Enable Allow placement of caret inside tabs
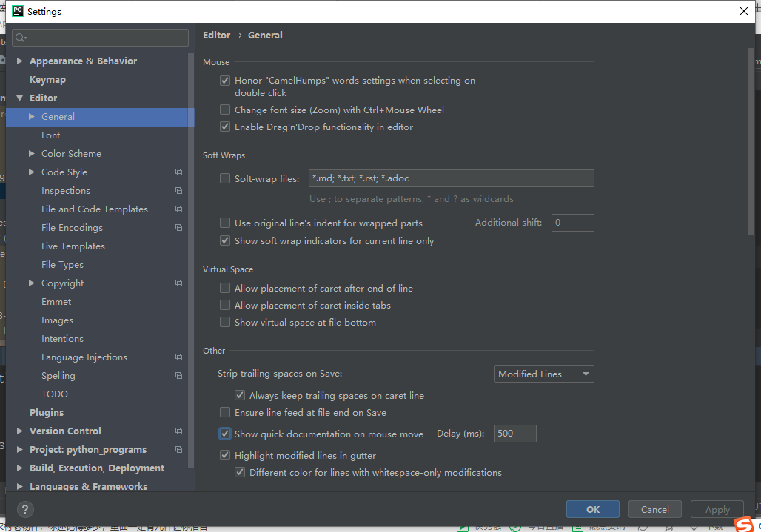Viewport: 761px width, 532px height. (x=225, y=305)
